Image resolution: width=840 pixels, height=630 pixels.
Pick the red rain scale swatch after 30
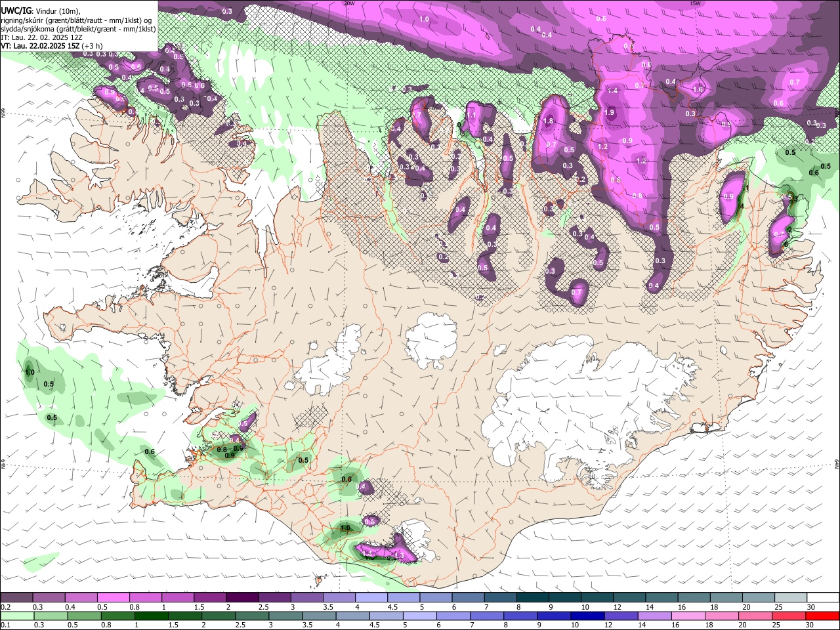click(x=823, y=616)
